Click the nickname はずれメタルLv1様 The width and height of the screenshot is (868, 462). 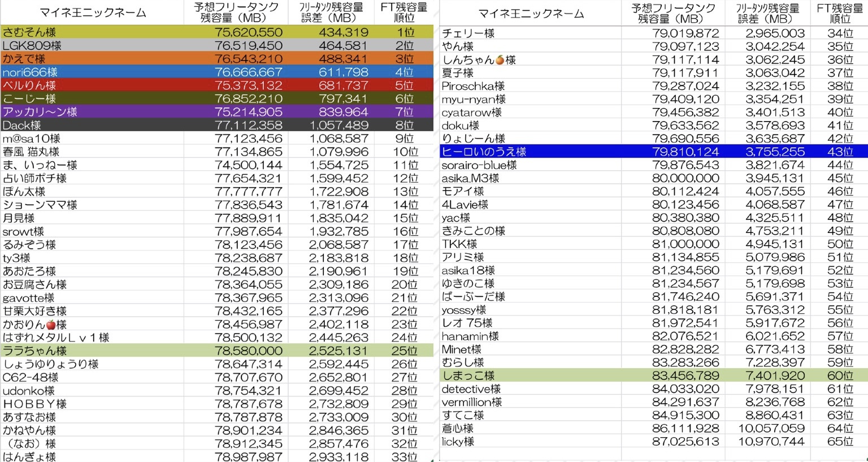[x=56, y=338]
